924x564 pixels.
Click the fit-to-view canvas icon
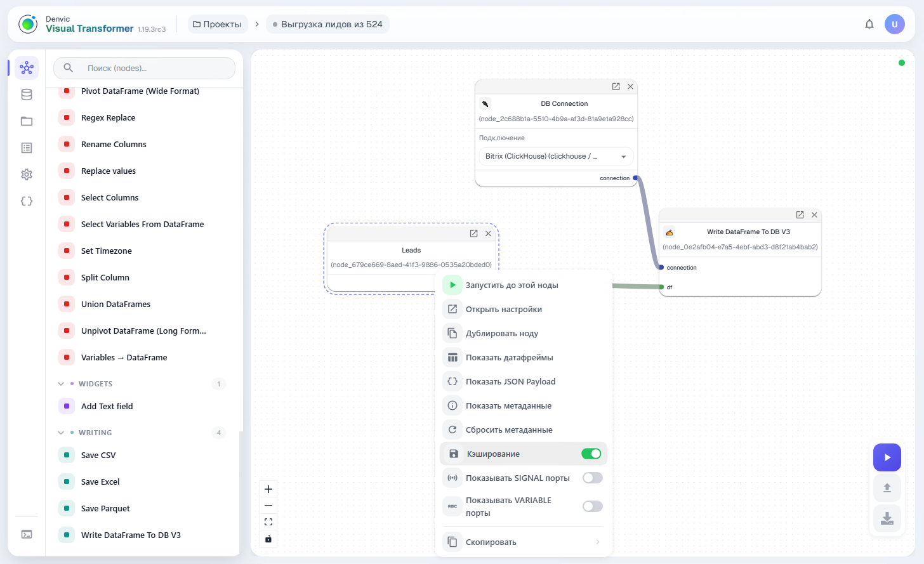(x=268, y=522)
